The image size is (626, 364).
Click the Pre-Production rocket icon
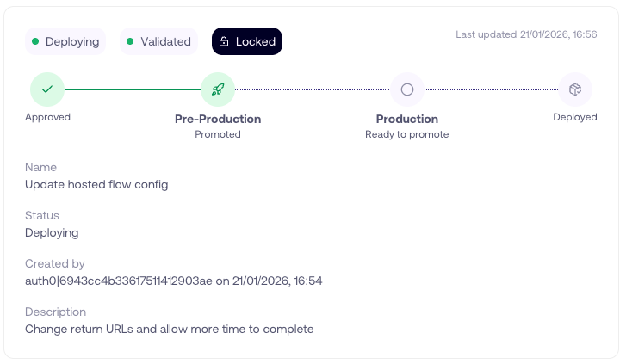click(x=218, y=89)
